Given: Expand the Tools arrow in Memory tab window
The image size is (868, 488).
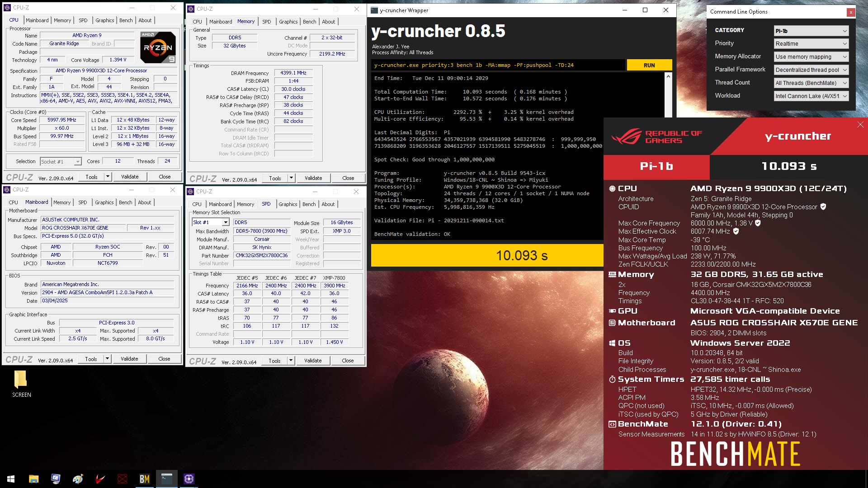Looking at the screenshot, I should click(291, 178).
